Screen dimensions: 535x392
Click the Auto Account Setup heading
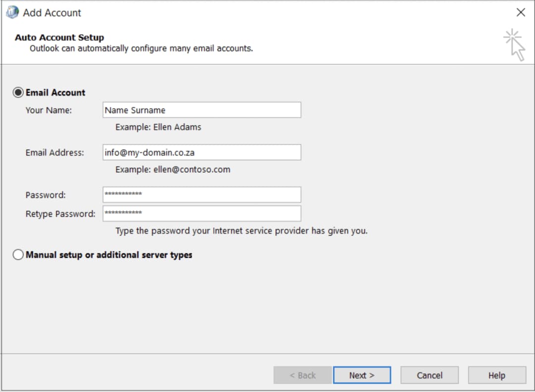point(59,37)
